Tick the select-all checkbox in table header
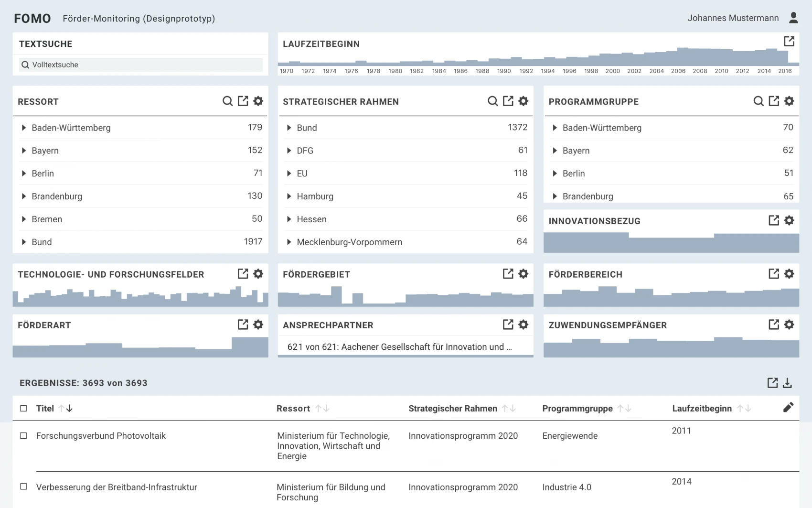812x508 pixels. coord(23,408)
